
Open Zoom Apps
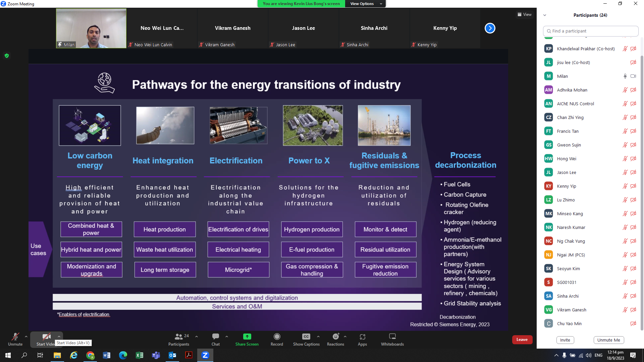click(x=362, y=339)
